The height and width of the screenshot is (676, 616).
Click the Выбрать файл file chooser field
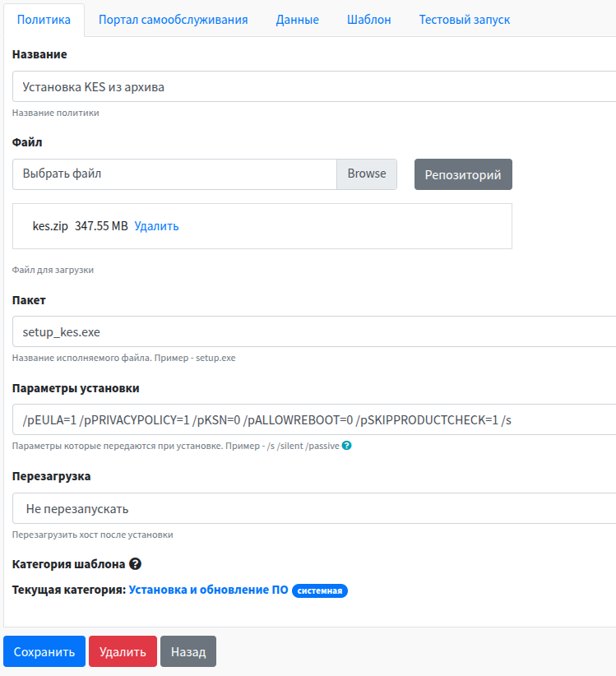click(174, 174)
